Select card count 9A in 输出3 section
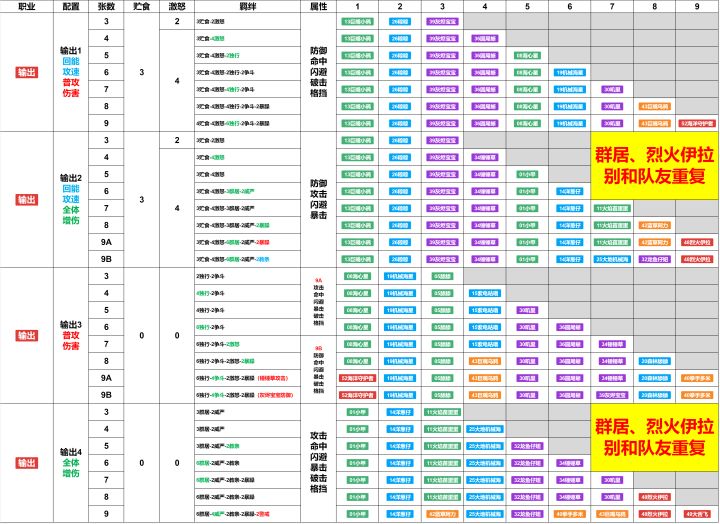Screen dimensions: 720x524 point(106,378)
